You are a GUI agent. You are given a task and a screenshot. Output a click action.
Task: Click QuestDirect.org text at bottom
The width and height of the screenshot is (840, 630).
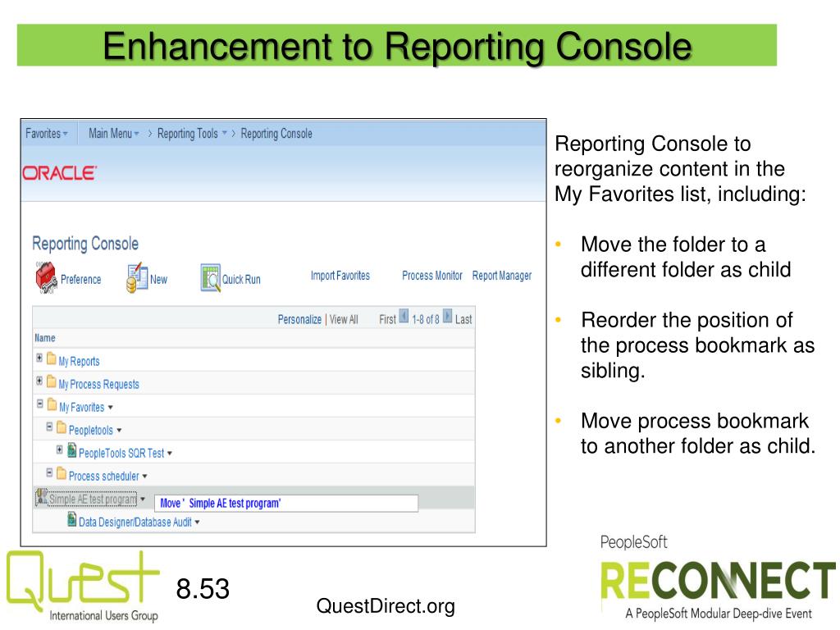pyautogui.click(x=386, y=606)
